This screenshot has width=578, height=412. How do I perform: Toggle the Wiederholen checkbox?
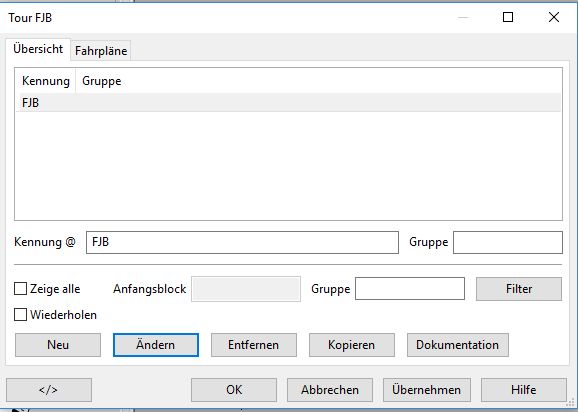[20, 315]
